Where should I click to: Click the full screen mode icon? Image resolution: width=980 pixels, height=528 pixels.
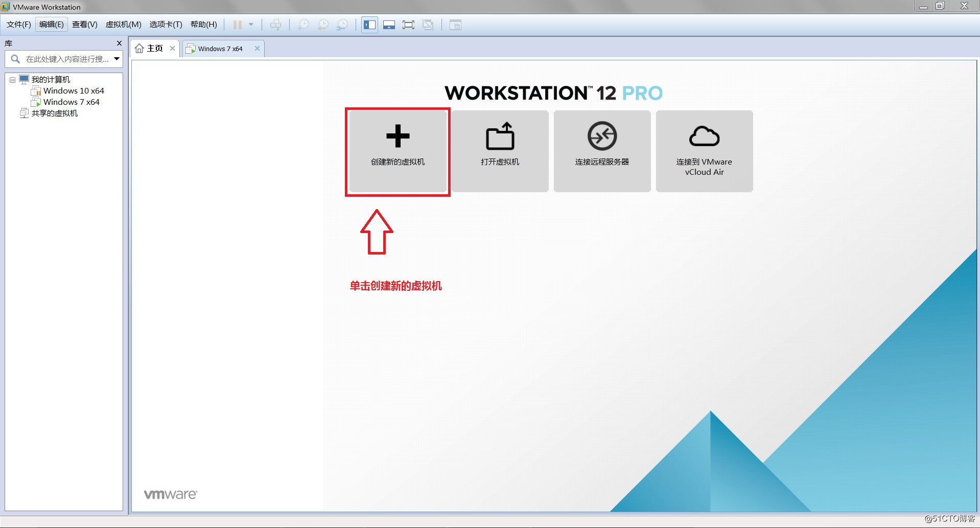pyautogui.click(x=409, y=25)
